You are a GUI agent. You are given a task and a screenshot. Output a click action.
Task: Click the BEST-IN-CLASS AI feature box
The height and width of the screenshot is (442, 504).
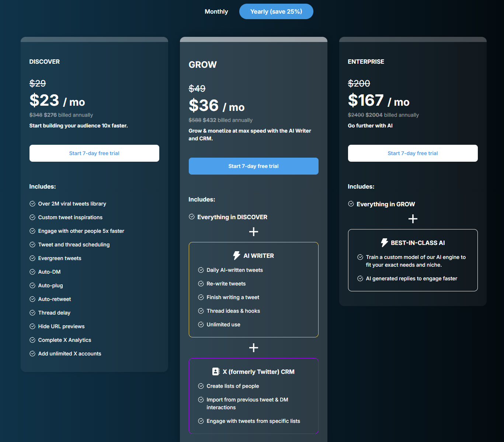[413, 260]
